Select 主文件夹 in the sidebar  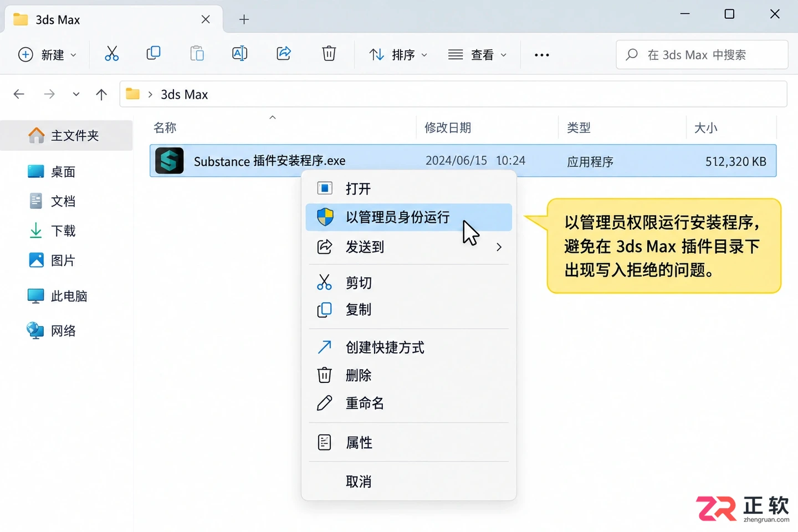point(66,135)
